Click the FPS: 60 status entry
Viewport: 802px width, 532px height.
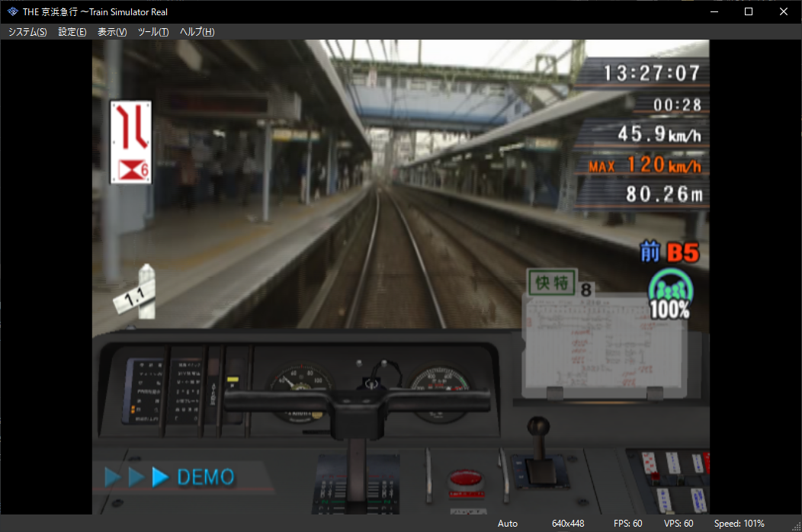(627, 524)
